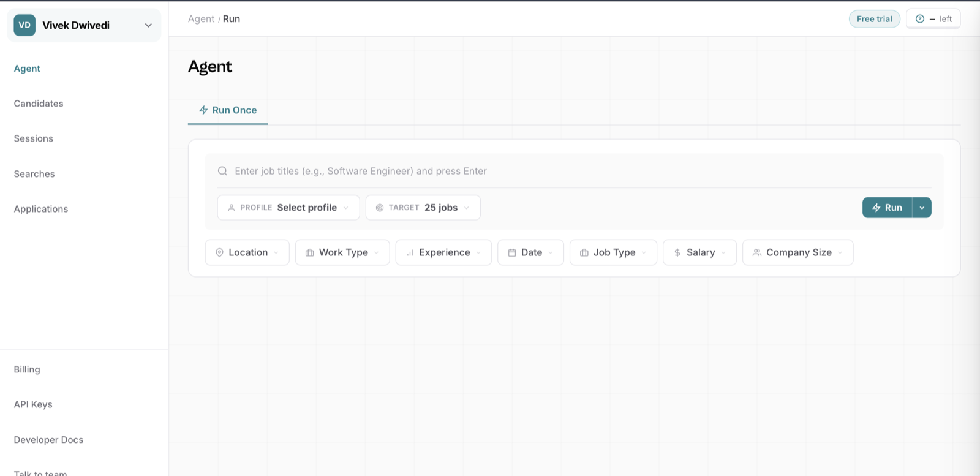Expand the Run button options arrow
This screenshot has height=476, width=980.
click(922, 208)
